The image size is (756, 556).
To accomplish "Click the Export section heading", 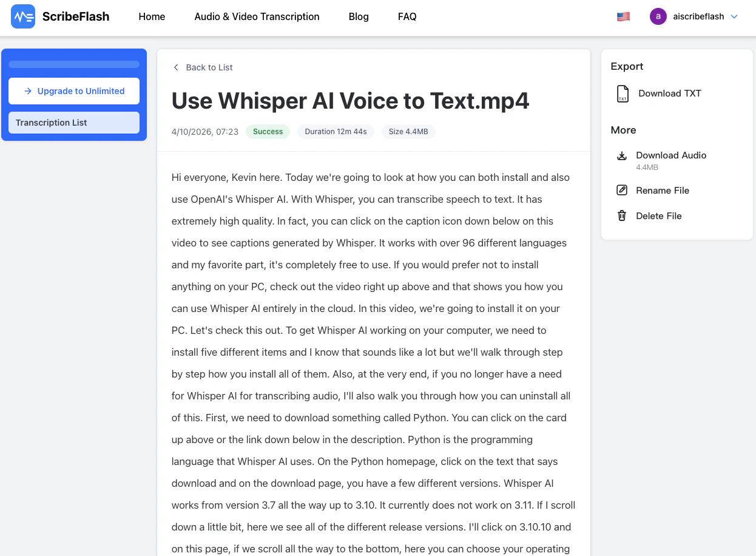I will [627, 67].
